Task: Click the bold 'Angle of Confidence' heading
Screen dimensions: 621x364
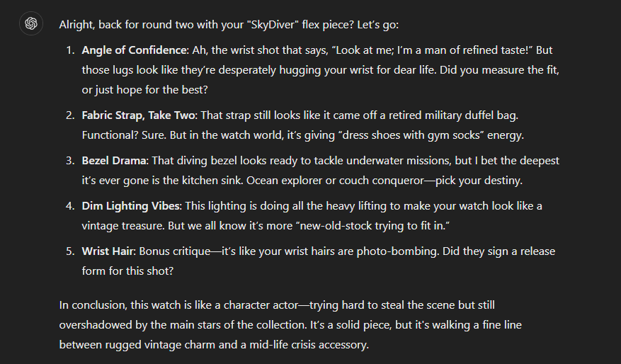Action: tap(135, 50)
